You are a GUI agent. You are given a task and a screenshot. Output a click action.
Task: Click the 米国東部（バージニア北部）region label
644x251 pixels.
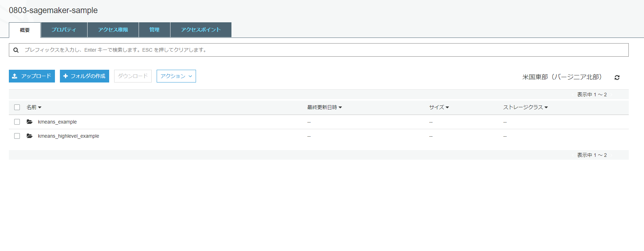(562, 77)
